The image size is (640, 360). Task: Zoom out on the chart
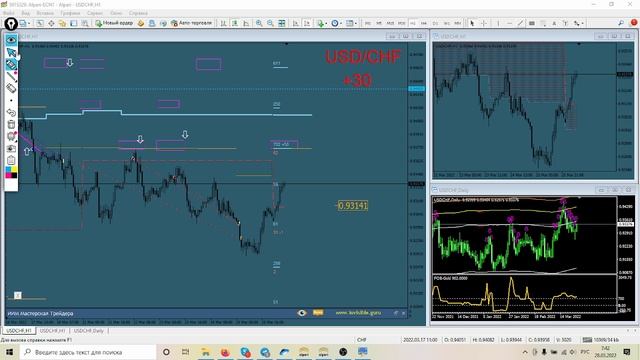point(270,23)
